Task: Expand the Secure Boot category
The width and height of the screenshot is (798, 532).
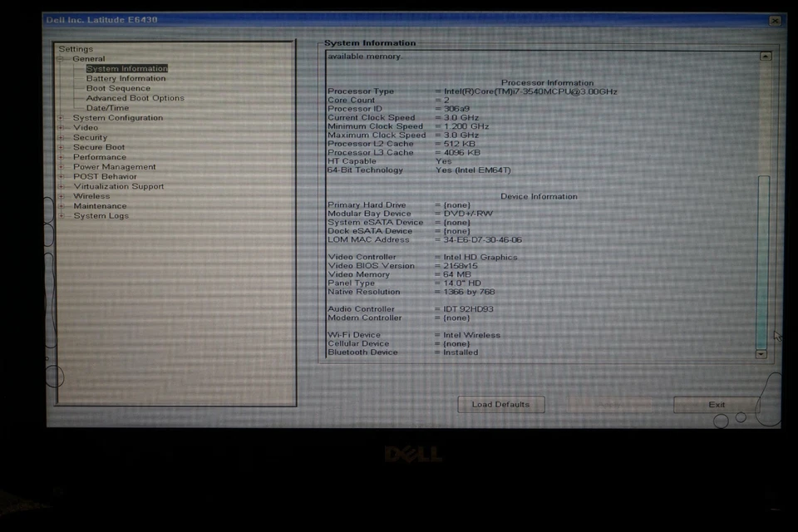Action: pyautogui.click(x=62, y=147)
